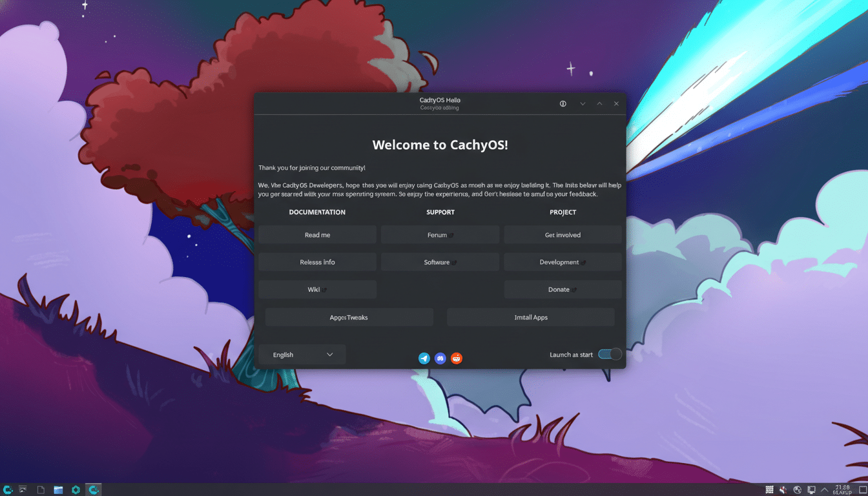
Task: Open the application launcher menu
Action: click(x=7, y=489)
